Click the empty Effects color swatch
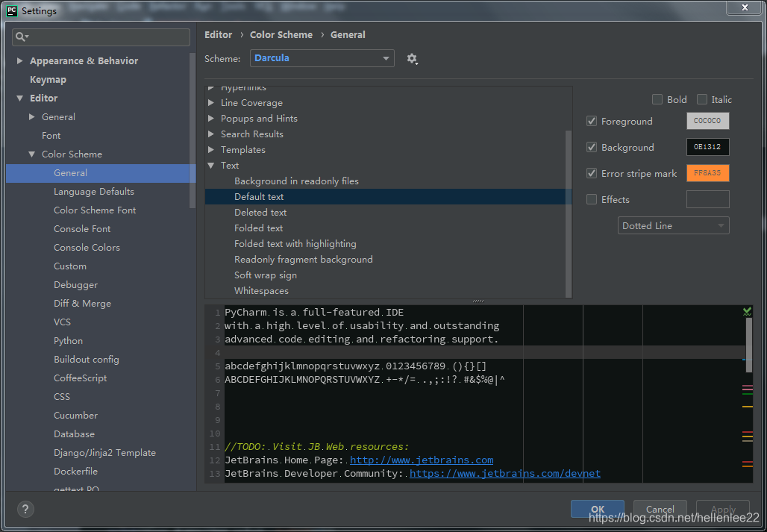Screen dimensions: 767x532 pyautogui.click(x=708, y=199)
